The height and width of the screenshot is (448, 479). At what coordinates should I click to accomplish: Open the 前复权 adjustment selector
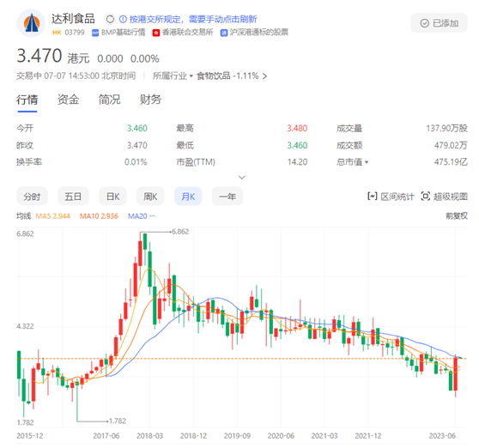457,216
